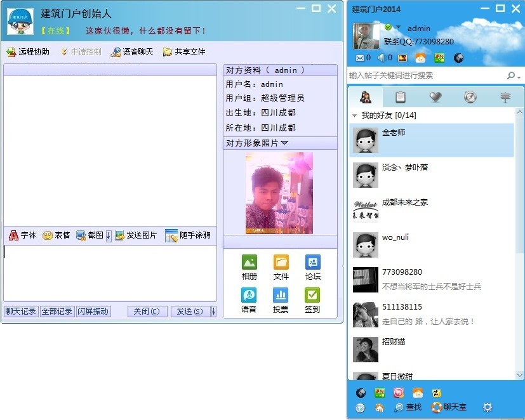Switch to the last signpost tab
This screenshot has width=525, height=420.
pos(505,97)
